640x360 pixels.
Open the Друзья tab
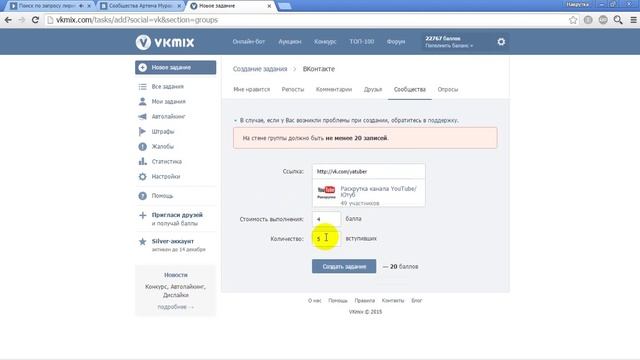pos(373,89)
